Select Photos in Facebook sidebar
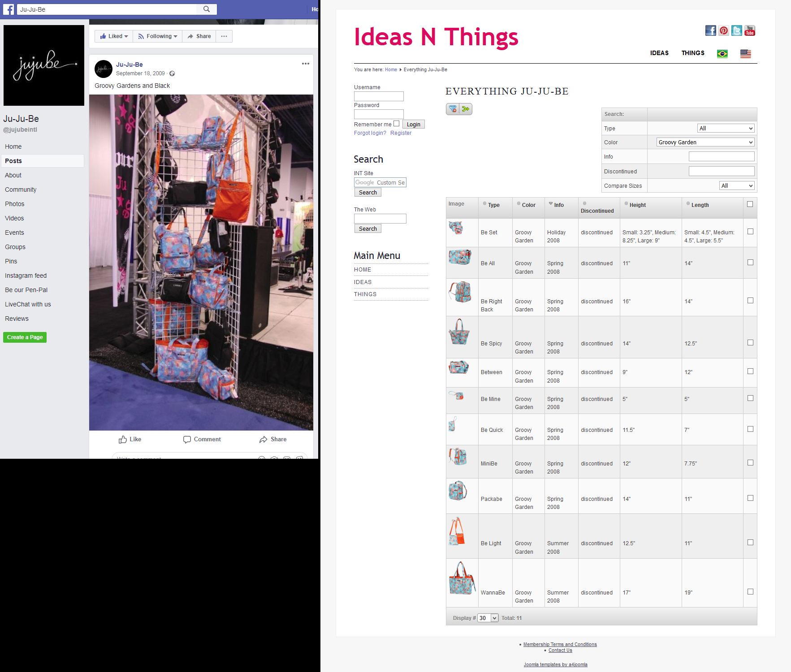 (x=15, y=204)
